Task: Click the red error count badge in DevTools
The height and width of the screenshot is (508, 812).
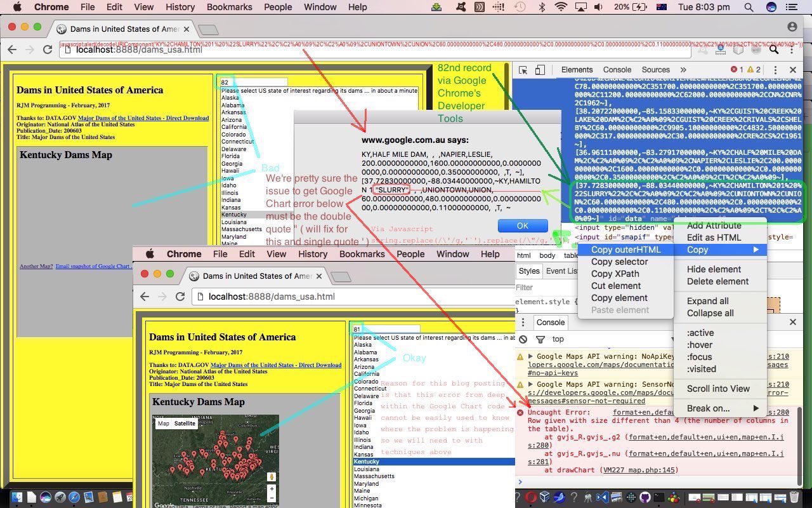Action: (737, 70)
